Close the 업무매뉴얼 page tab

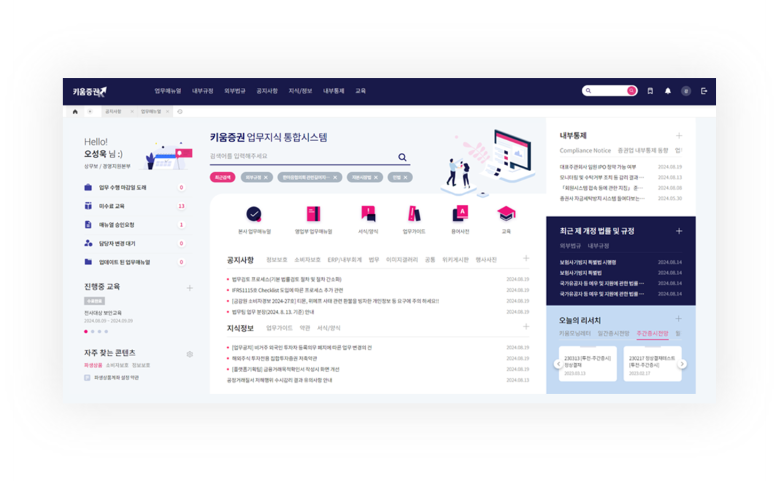pos(167,112)
